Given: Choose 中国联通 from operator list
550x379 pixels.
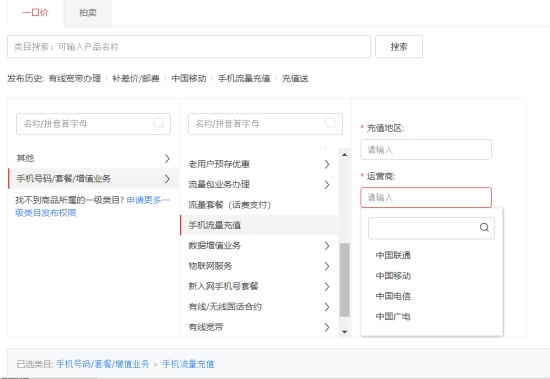Looking at the screenshot, I should [393, 255].
